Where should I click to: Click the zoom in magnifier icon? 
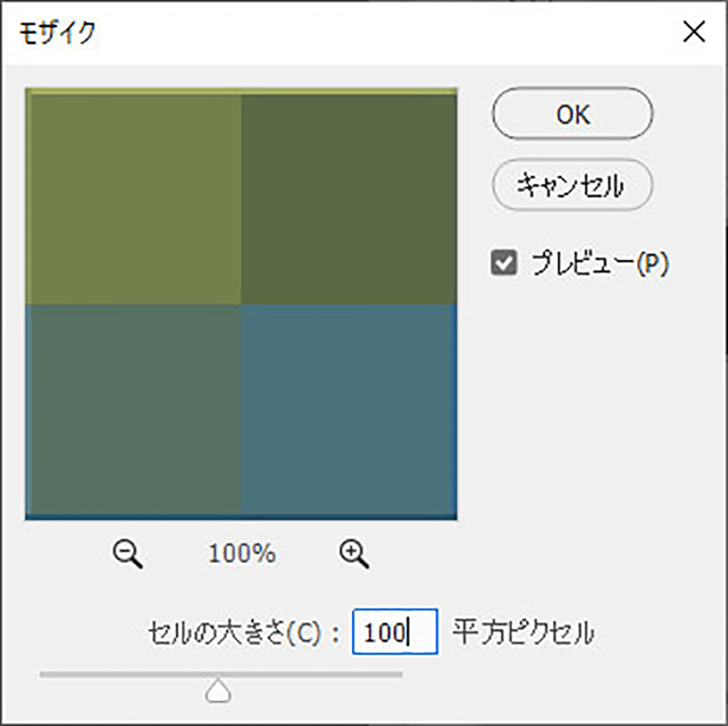pyautogui.click(x=353, y=554)
